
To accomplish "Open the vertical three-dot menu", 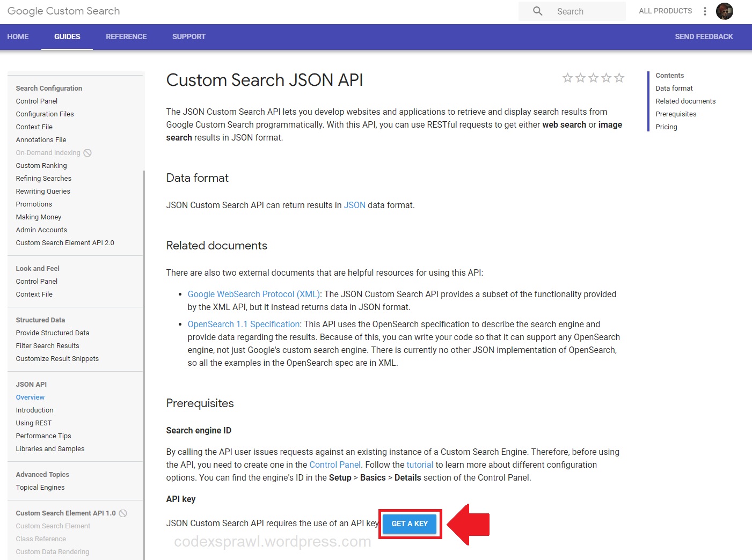I will [x=705, y=11].
